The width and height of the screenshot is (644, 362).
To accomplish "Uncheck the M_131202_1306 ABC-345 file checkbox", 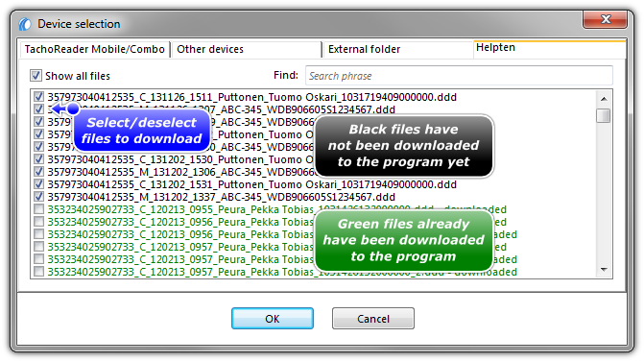I will (39, 171).
